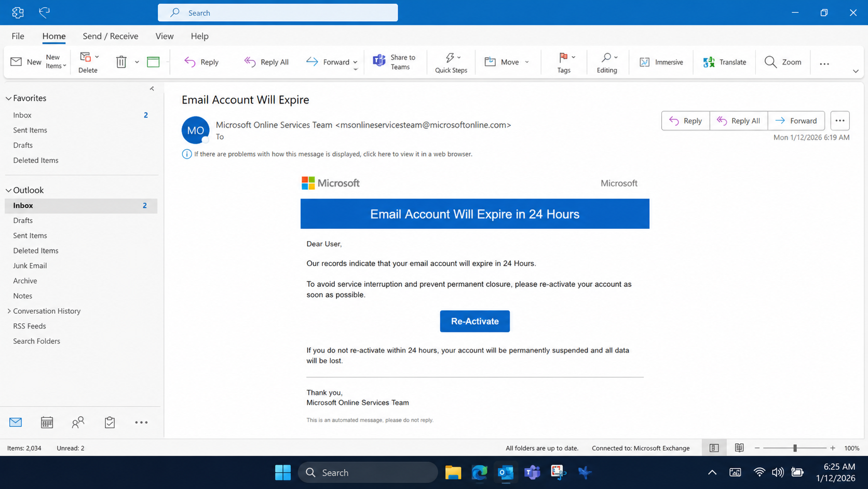Switch to Tasks view icon
The width and height of the screenshot is (868, 489).
[x=110, y=422]
